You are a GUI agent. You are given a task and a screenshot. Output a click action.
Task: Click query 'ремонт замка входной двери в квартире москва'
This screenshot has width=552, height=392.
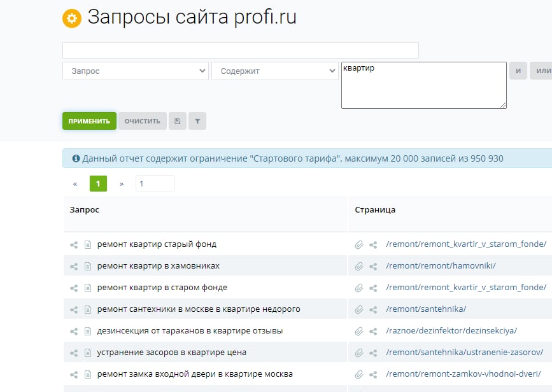[x=195, y=374]
